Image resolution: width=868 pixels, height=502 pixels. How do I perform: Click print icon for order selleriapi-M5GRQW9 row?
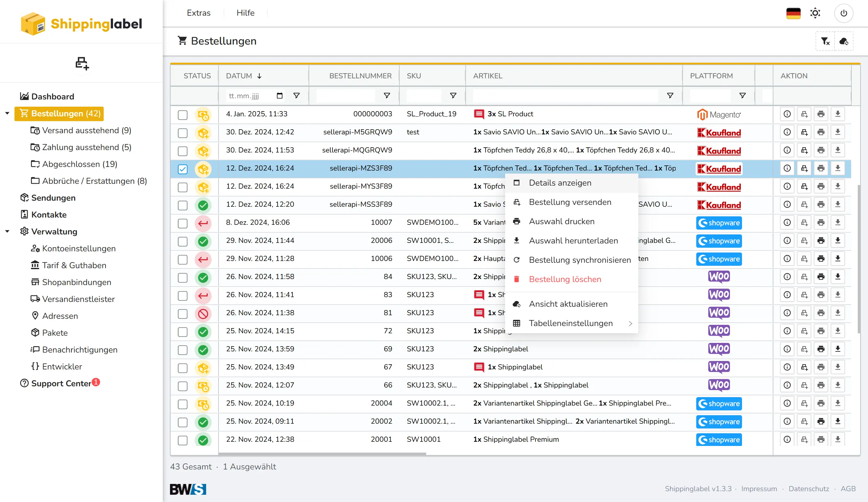tap(821, 132)
